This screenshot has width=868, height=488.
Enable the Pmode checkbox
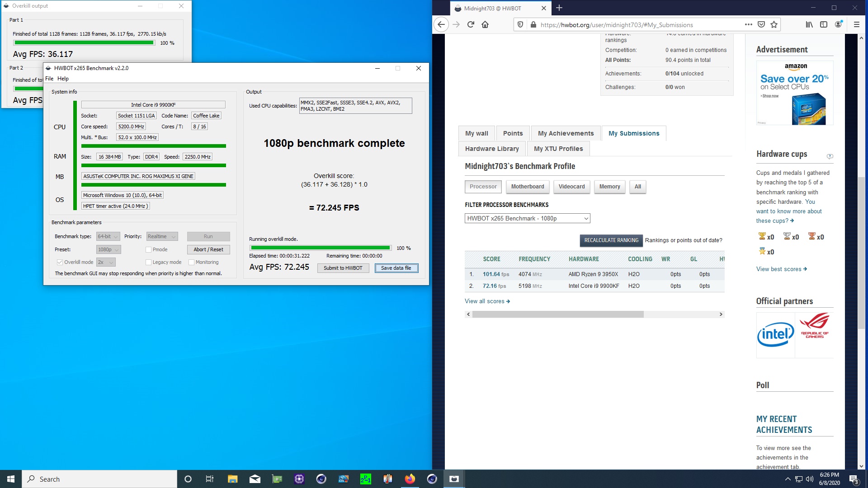(148, 249)
